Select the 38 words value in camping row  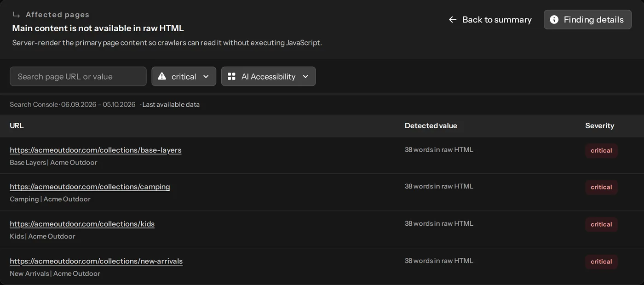click(x=439, y=186)
